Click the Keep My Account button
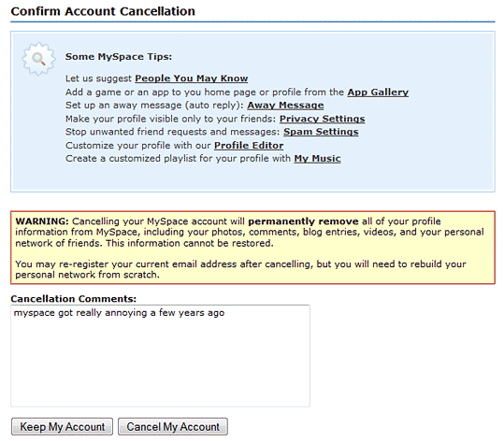The height and width of the screenshot is (441, 504). tap(62, 427)
